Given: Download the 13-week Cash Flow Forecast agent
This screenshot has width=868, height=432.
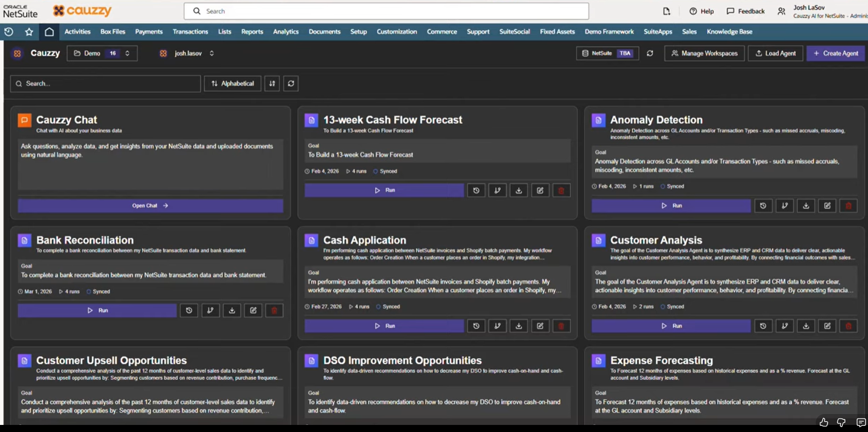Looking at the screenshot, I should tap(519, 190).
